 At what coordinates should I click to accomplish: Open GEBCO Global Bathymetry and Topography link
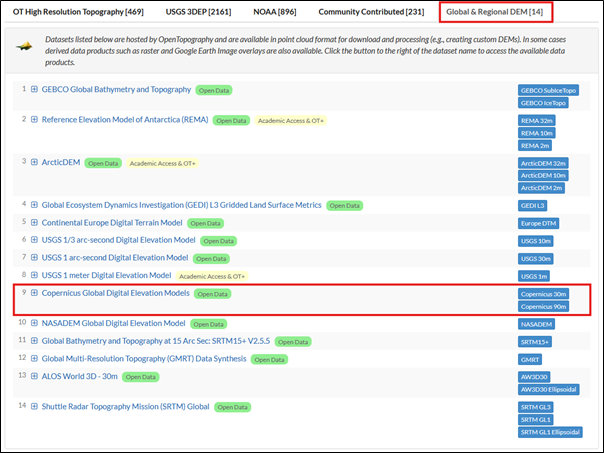pyautogui.click(x=116, y=89)
